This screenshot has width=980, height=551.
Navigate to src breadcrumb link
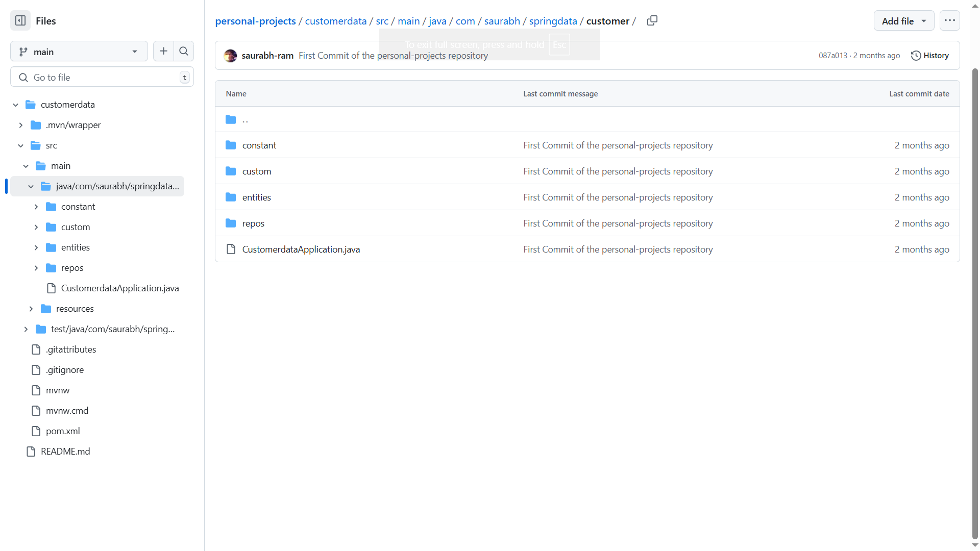pyautogui.click(x=382, y=21)
